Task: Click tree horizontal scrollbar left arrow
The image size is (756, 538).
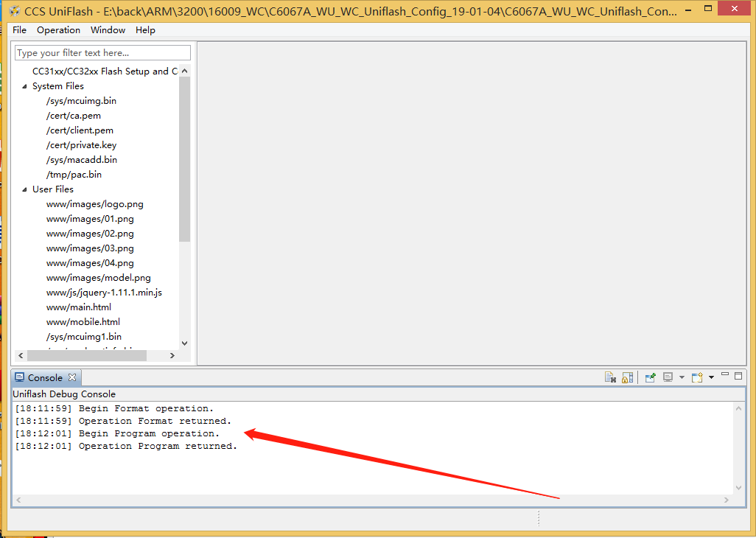Action: coord(20,355)
